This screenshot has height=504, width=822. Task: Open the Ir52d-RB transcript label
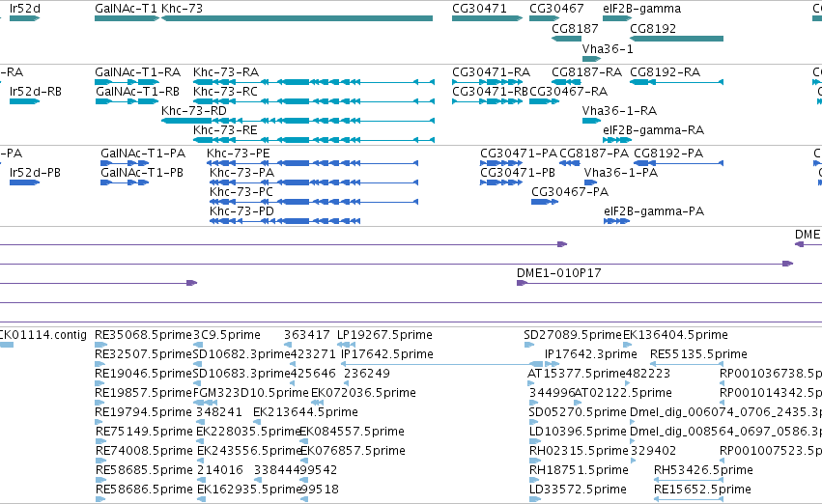[x=35, y=92]
